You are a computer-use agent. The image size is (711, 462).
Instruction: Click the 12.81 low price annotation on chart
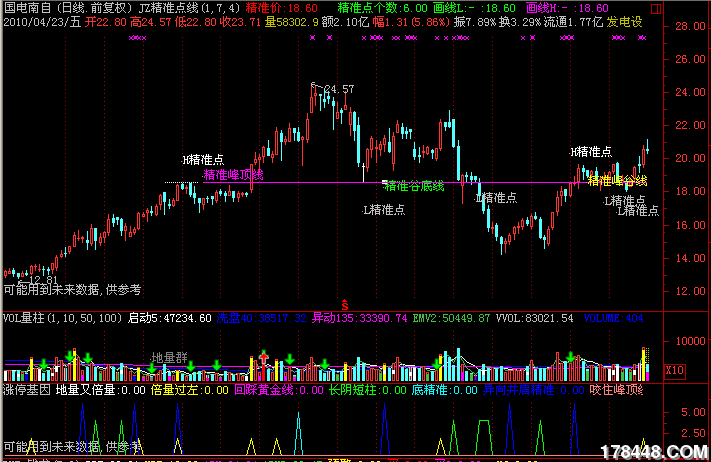tap(43, 280)
